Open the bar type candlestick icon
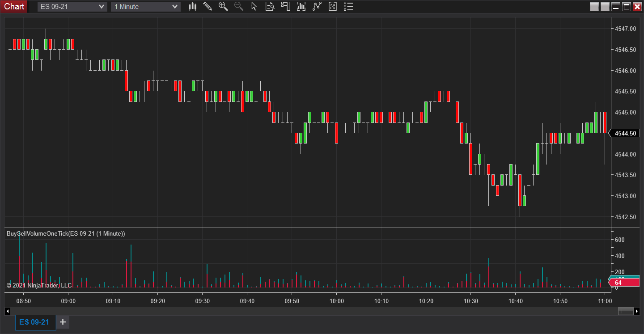This screenshot has height=334, width=644. [193, 6]
